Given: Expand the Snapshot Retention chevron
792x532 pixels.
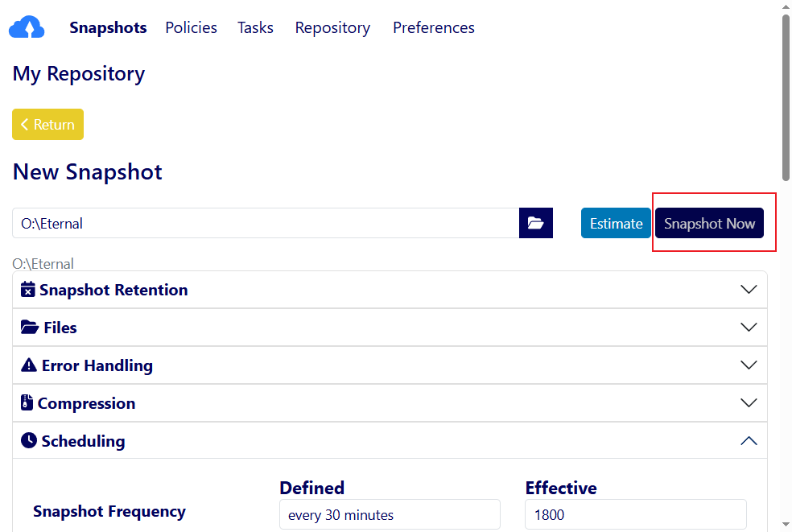Looking at the screenshot, I should [x=749, y=290].
